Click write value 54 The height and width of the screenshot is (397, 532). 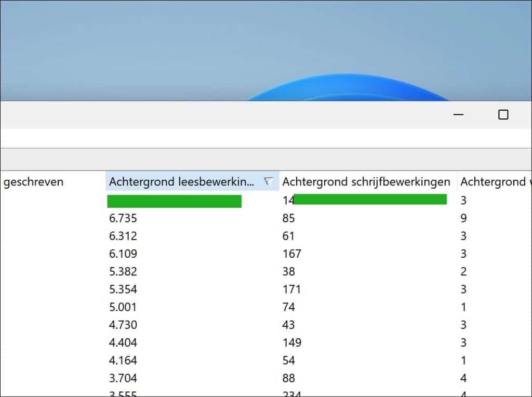point(288,360)
